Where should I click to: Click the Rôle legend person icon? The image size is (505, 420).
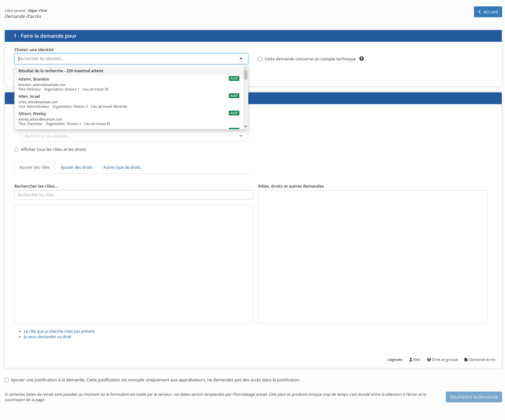tap(411, 360)
